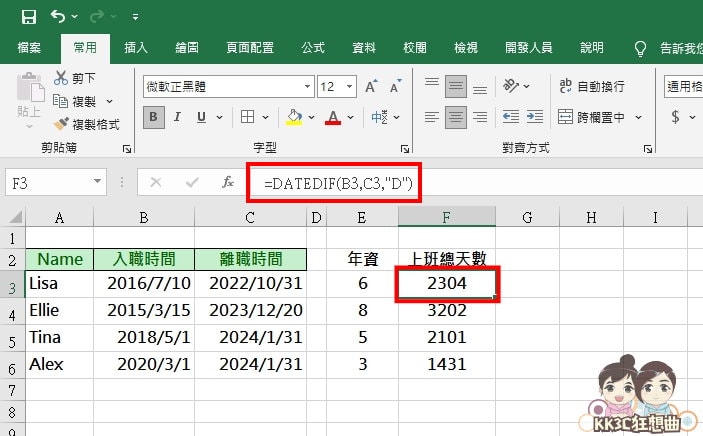Open the Name Box dropdown arrow

click(97, 182)
